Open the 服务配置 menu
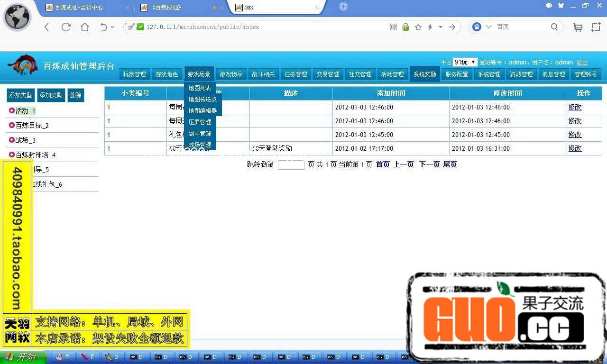This screenshot has width=607, height=364. (x=457, y=74)
